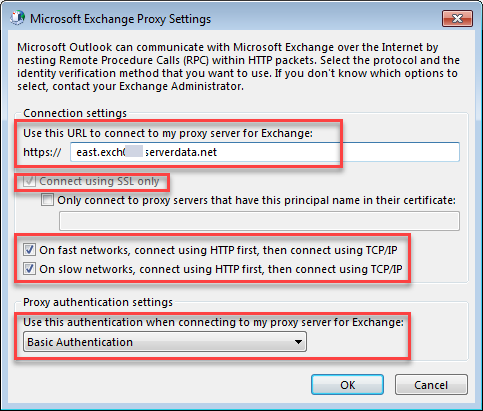Click the Outlook icon in title bar
Image resolution: width=483 pixels, height=411 pixels.
[x=17, y=18]
